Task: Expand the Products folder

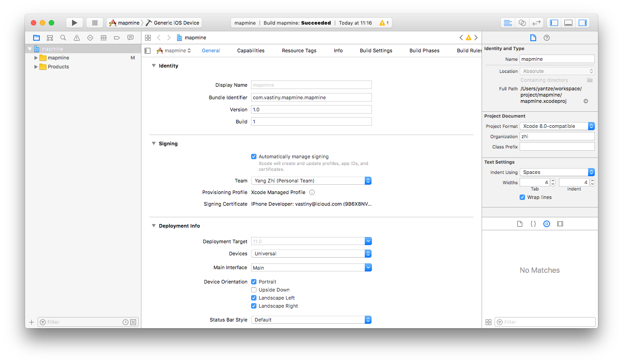Action: coord(36,67)
